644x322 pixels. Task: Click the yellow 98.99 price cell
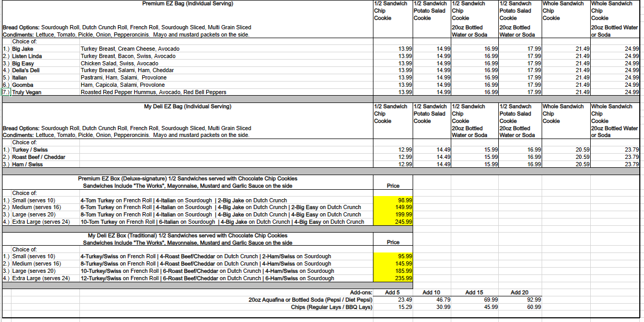393,200
